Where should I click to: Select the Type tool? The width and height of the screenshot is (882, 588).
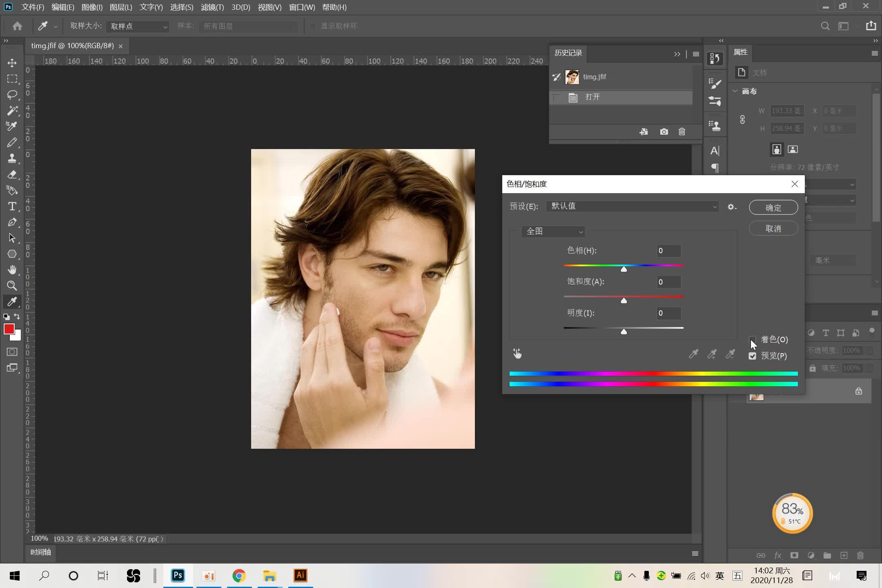(x=12, y=206)
